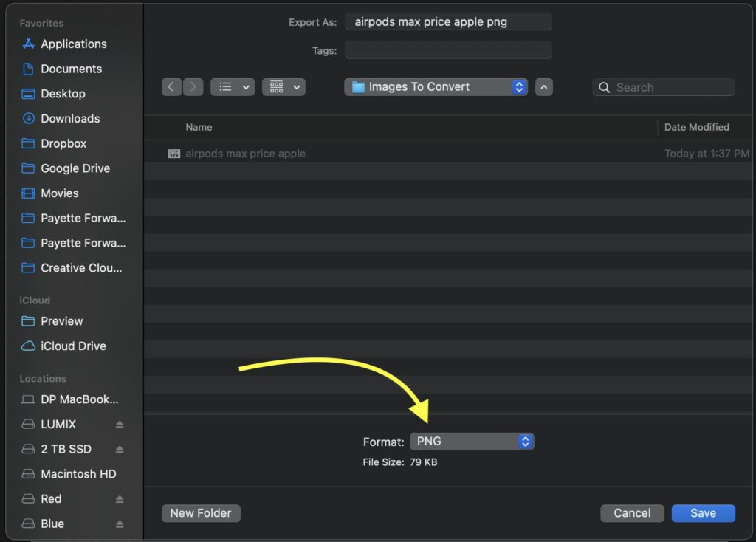Image resolution: width=756 pixels, height=542 pixels.
Task: Click the Search field
Action: [664, 87]
